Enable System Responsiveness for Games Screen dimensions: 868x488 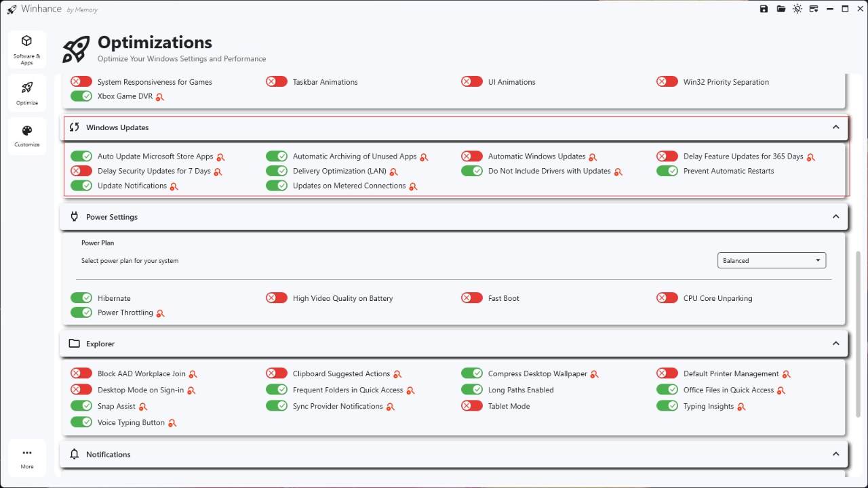[81, 81]
